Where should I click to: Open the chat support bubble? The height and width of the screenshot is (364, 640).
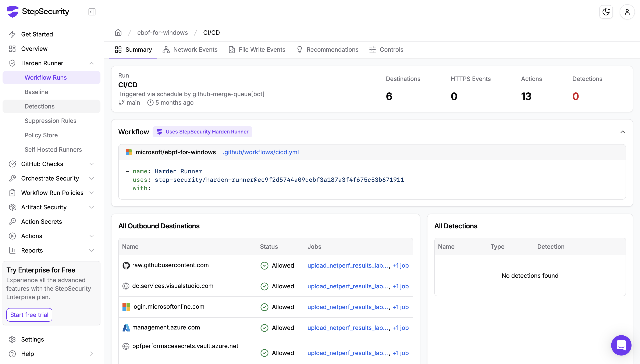click(621, 345)
